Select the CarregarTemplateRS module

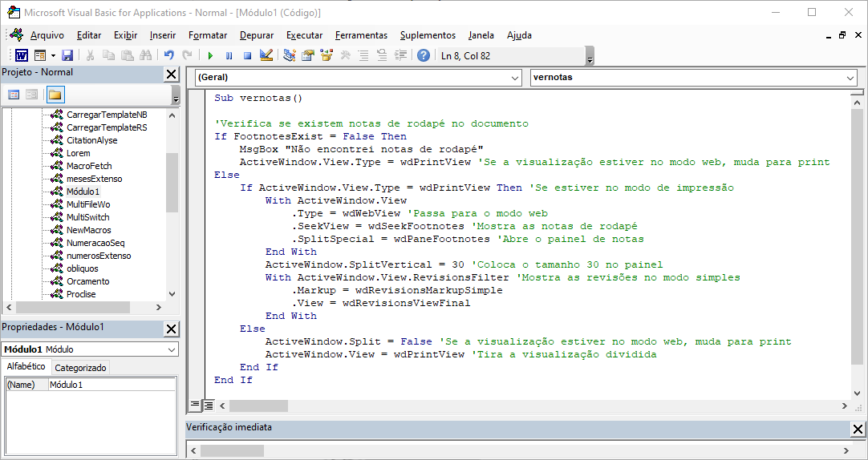click(x=107, y=127)
